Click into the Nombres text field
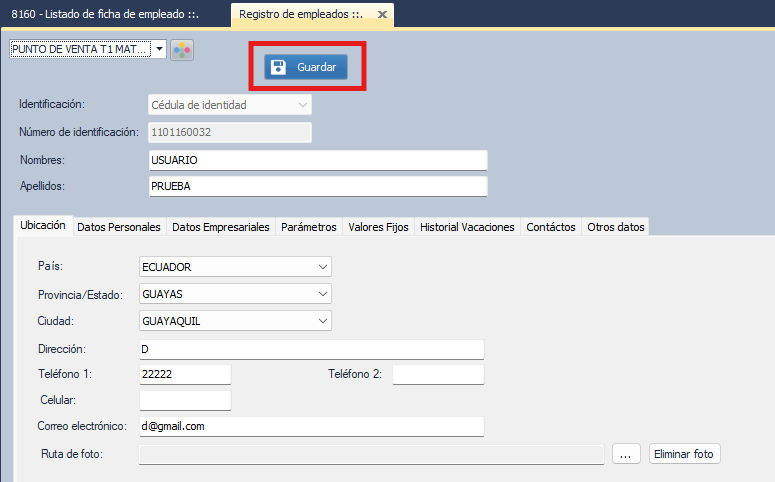Image resolution: width=775 pixels, height=482 pixels. (x=316, y=161)
